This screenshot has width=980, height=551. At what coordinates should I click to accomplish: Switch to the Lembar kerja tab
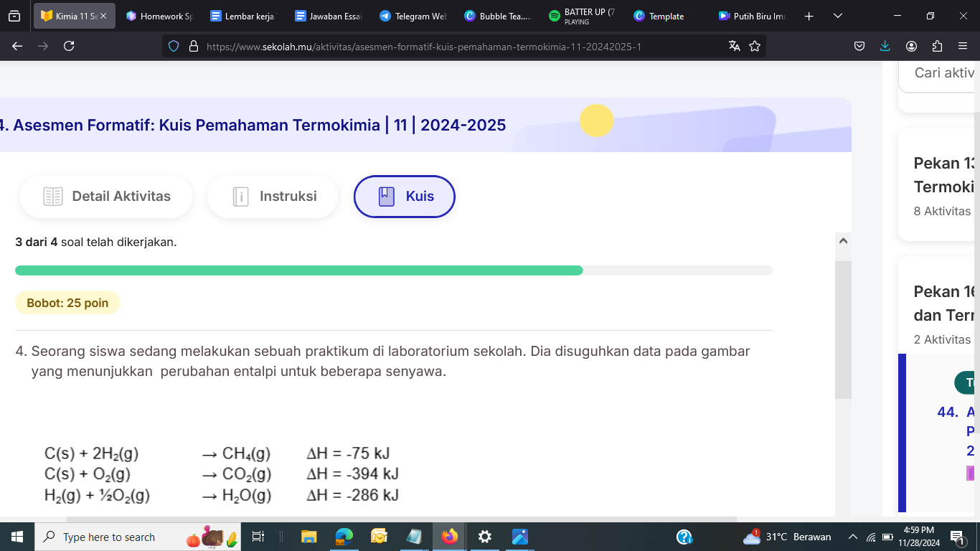(x=242, y=16)
